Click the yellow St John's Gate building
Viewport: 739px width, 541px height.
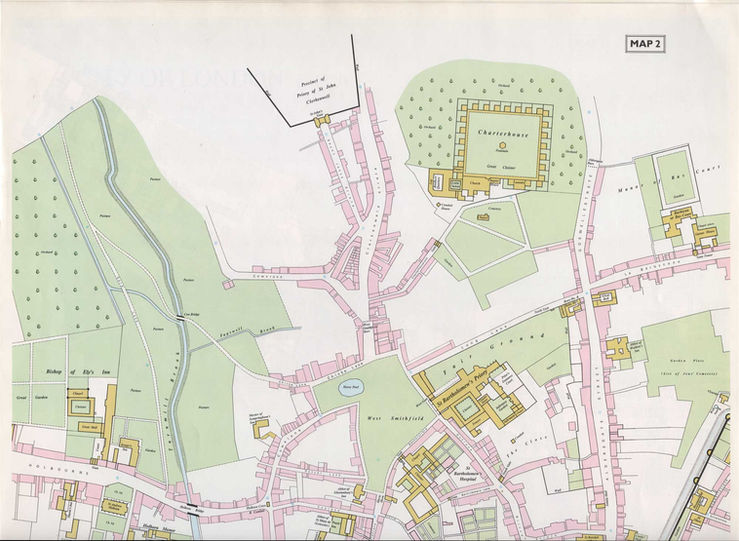(322, 119)
